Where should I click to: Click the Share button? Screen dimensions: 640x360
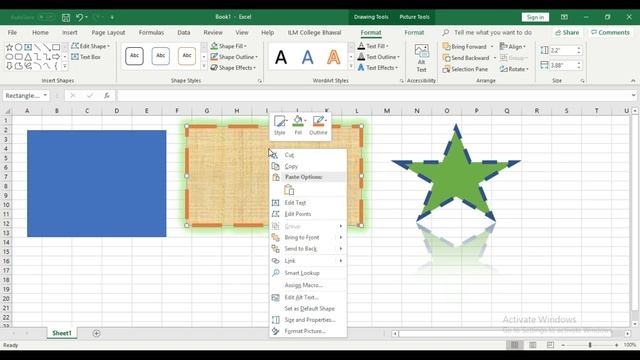coord(567,32)
